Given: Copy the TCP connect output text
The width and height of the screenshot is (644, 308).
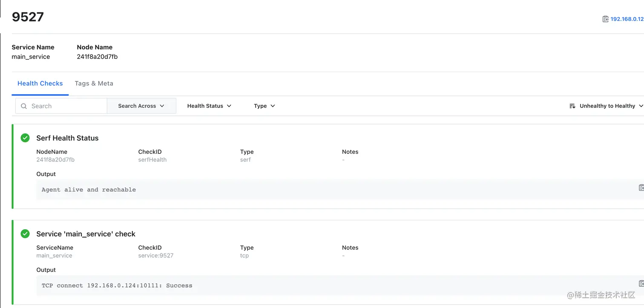Looking at the screenshot, I should point(641,284).
